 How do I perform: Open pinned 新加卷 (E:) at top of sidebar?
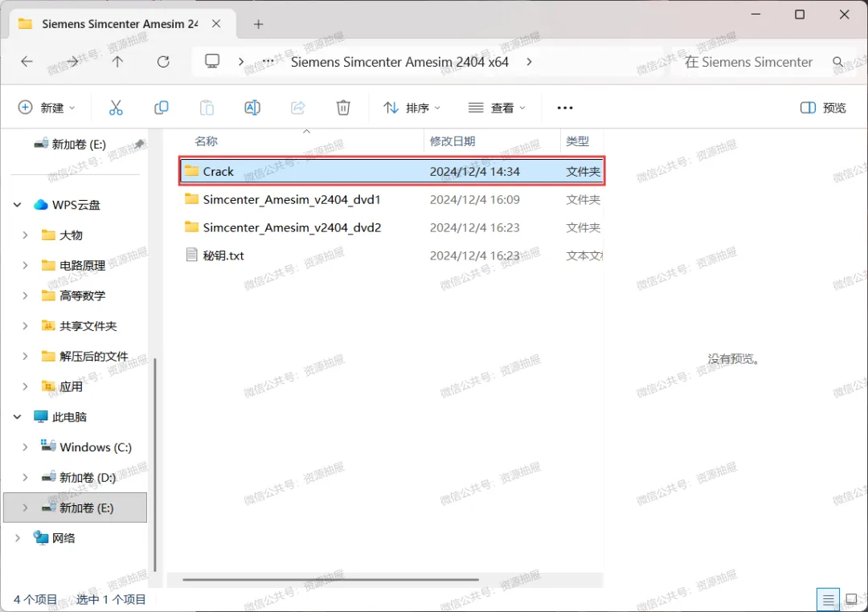tap(79, 144)
